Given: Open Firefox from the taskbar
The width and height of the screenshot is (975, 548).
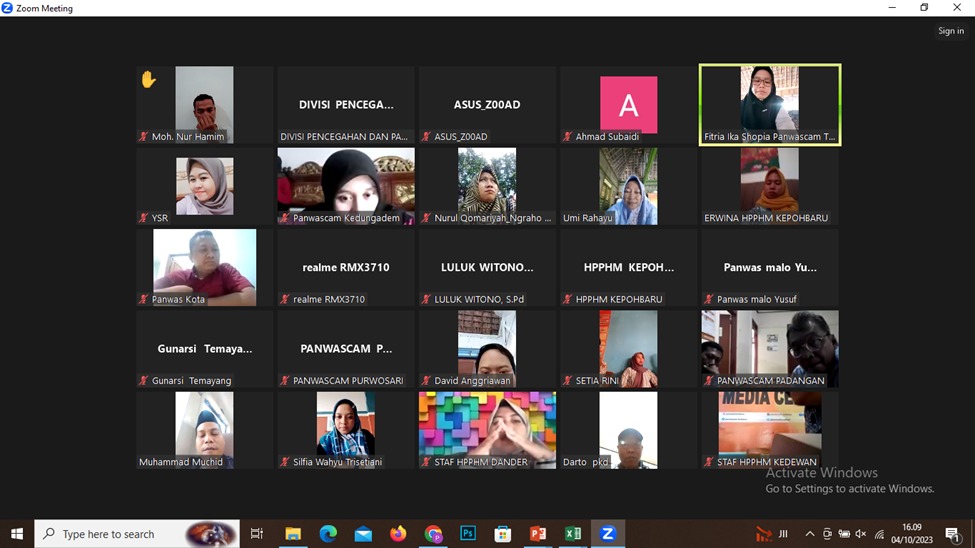Looking at the screenshot, I should tap(398, 534).
